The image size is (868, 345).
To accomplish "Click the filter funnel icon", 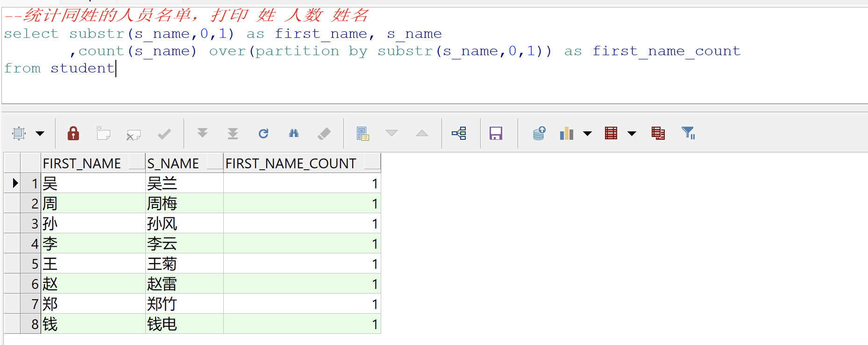I will [x=688, y=133].
